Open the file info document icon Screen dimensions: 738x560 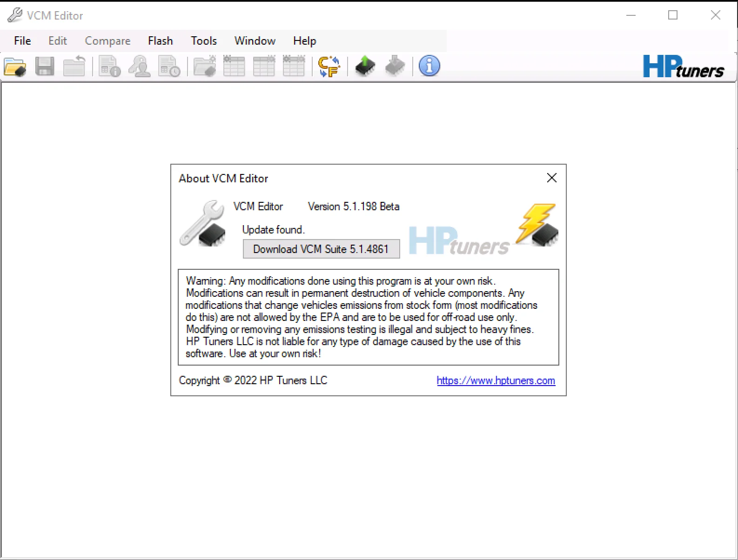coord(110,67)
